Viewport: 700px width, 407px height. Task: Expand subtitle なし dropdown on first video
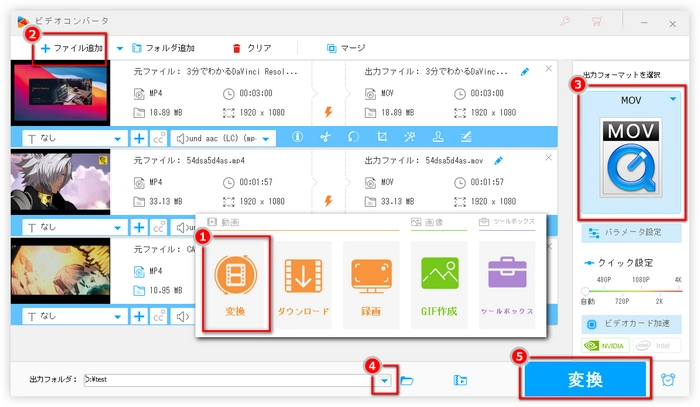120,137
